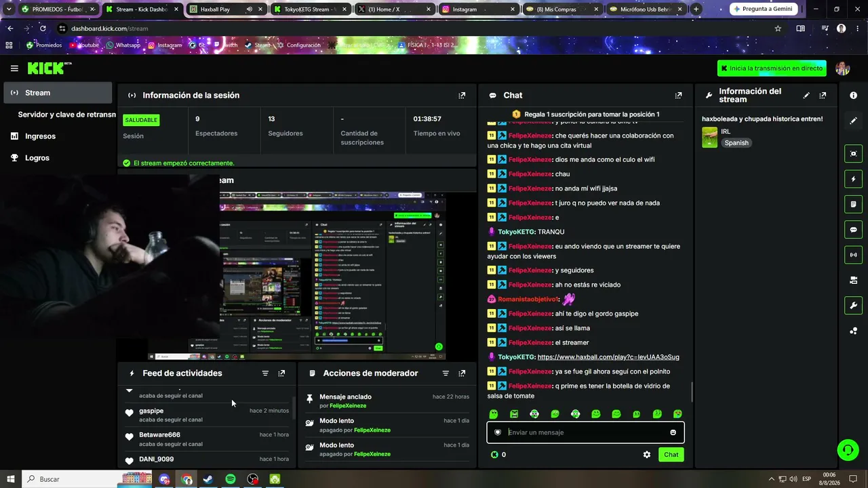868x488 pixels.
Task: Toggle the document widget in the right sidebar
Action: [853, 204]
